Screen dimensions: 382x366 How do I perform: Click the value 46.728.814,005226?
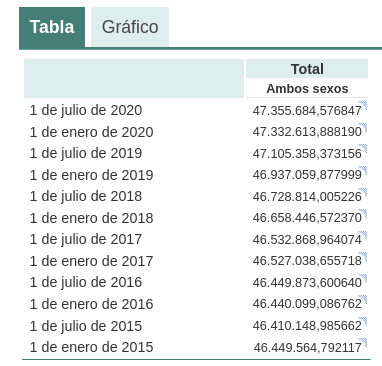tap(307, 197)
